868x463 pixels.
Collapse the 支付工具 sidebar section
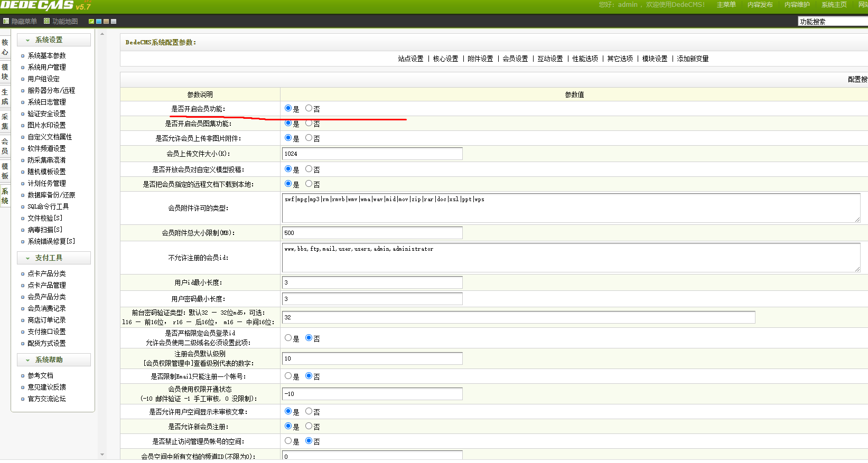(x=28, y=258)
